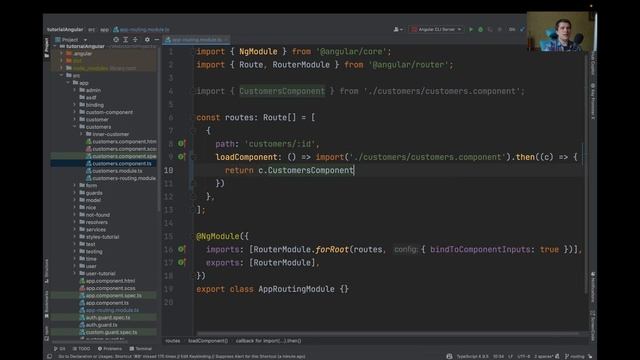Click loadComponent() in the editor breadcrumb bar
This screenshot has width=640, height=360.
[x=208, y=341]
